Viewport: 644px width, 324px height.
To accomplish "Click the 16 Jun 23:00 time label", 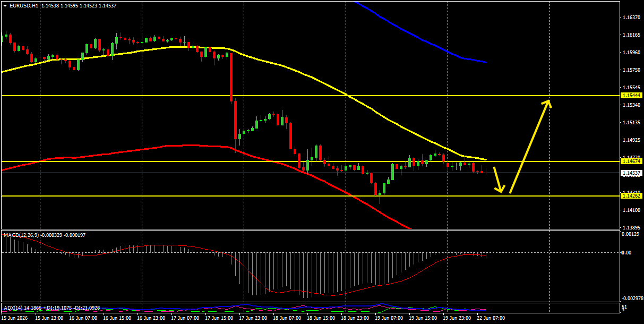I will [x=152, y=319].
